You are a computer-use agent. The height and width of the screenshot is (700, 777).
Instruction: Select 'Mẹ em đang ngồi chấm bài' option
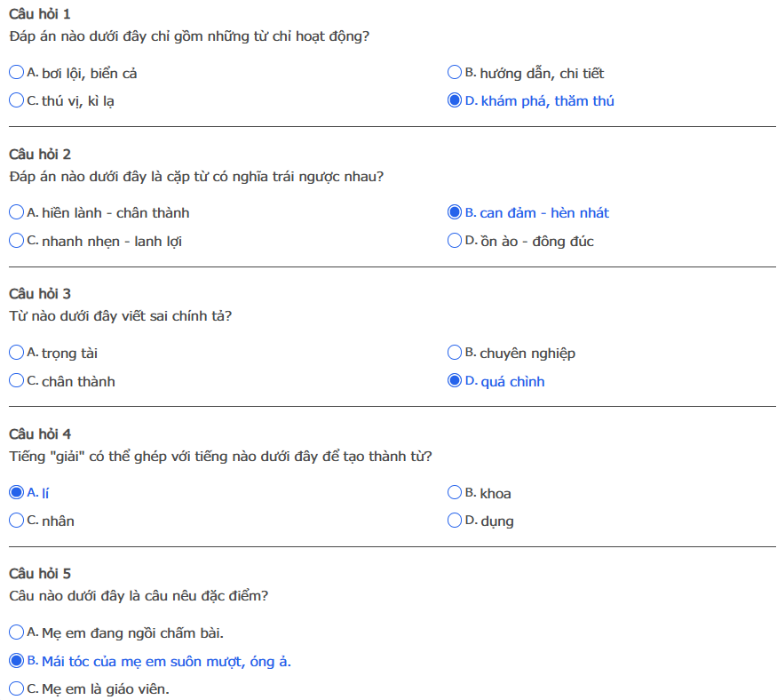(x=17, y=632)
